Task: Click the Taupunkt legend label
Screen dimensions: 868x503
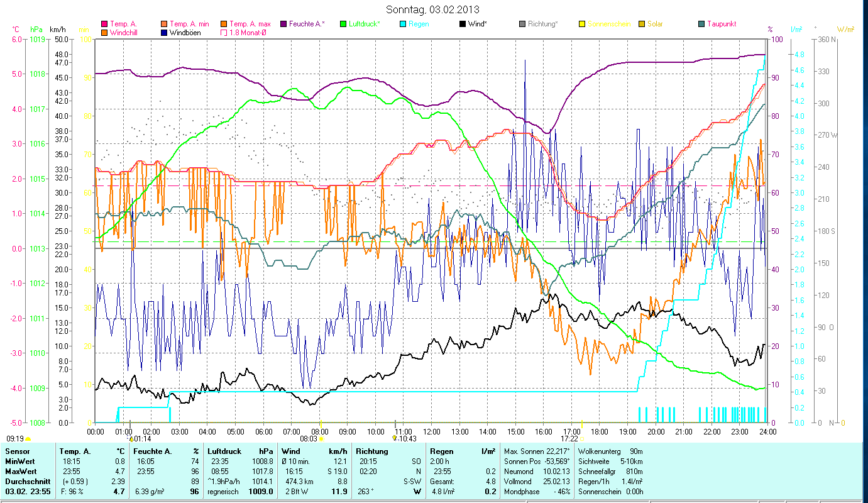Action: [721, 24]
